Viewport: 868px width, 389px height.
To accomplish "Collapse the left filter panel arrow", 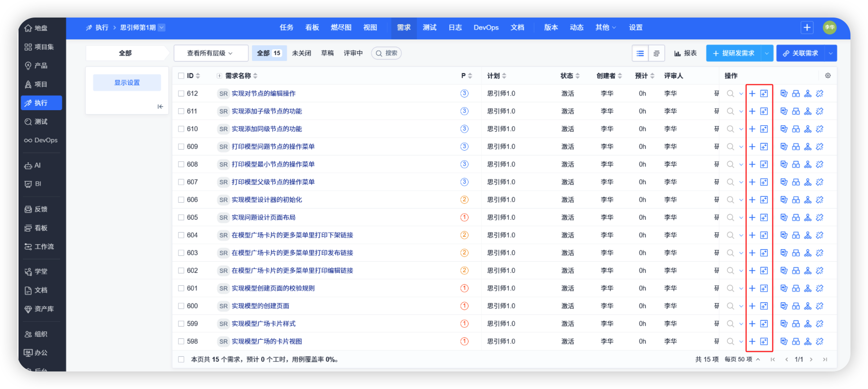I will coord(160,107).
